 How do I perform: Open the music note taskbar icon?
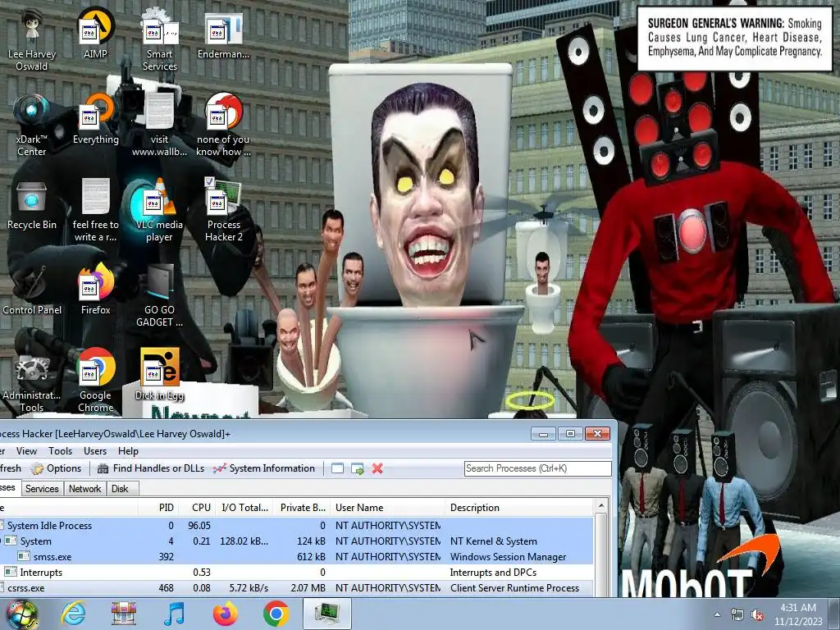(174, 614)
